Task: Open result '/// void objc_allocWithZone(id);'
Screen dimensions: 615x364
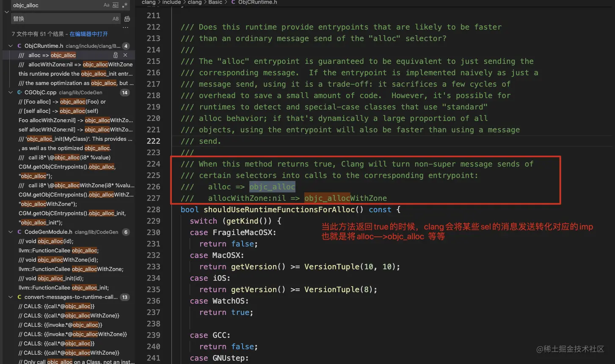Action: coord(58,260)
